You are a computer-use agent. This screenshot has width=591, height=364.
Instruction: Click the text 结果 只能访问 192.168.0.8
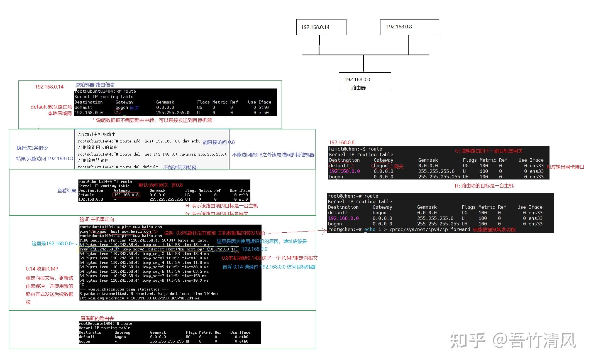point(45,159)
